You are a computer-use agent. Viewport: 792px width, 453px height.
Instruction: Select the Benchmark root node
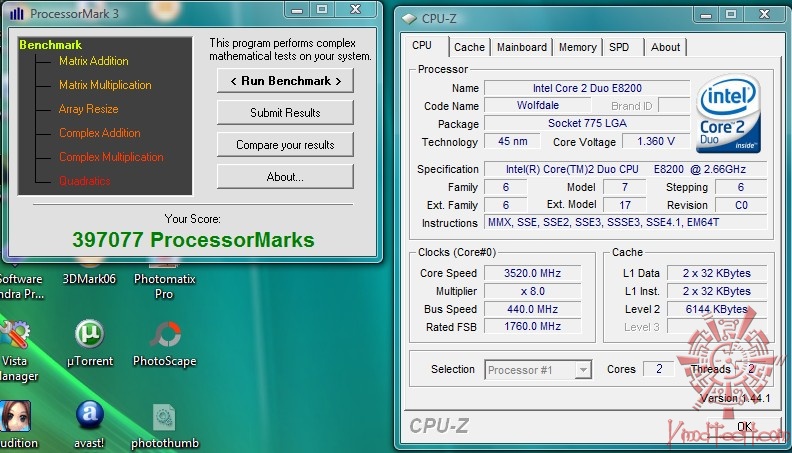click(x=51, y=45)
